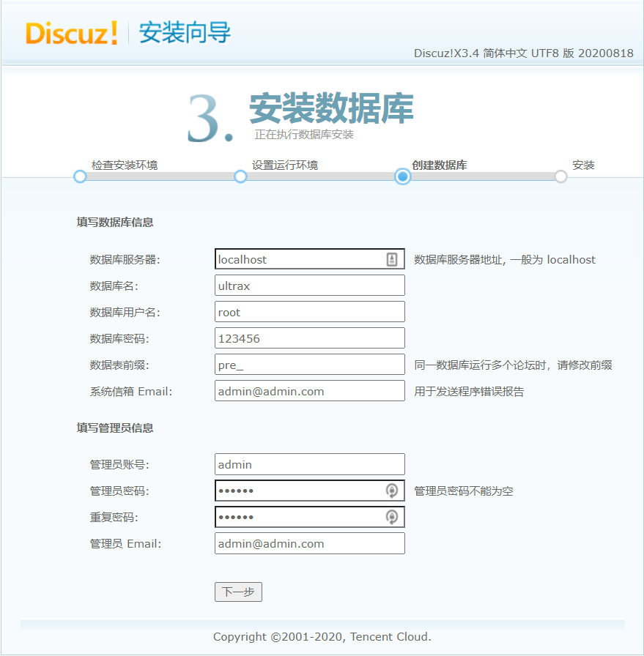Click the 数据库用户名 field containing root
644x656 pixels.
(309, 311)
